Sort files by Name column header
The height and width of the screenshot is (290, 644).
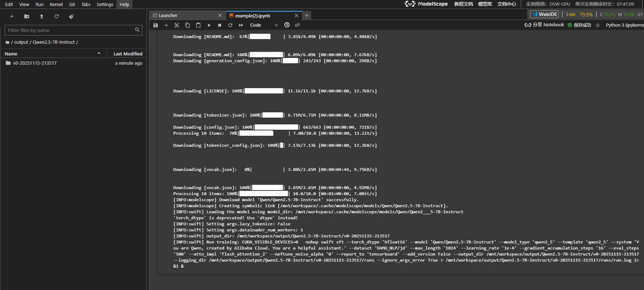coord(53,54)
